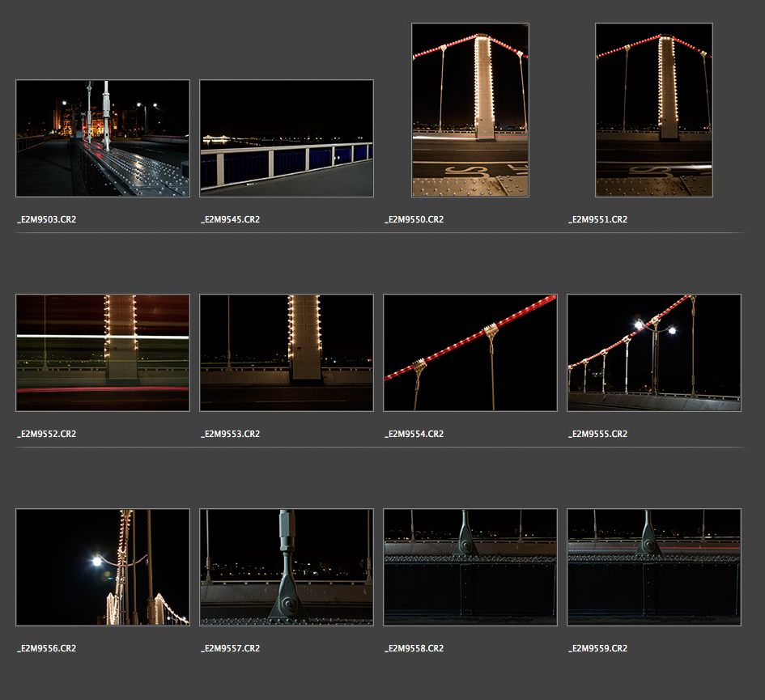Screen dimensions: 765x700
Task: Click the _E2M9559.CR2 bridge girder thumbnail
Action: click(653, 567)
